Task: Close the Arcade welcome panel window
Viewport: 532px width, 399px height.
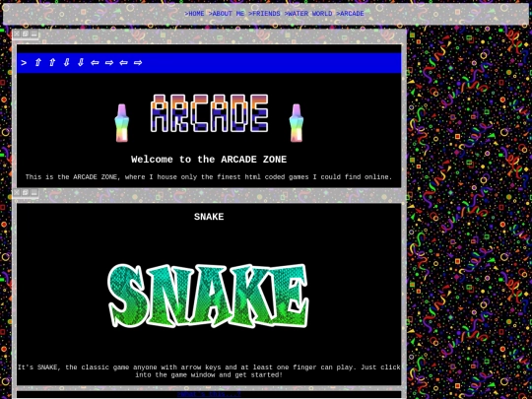Action: (17, 33)
